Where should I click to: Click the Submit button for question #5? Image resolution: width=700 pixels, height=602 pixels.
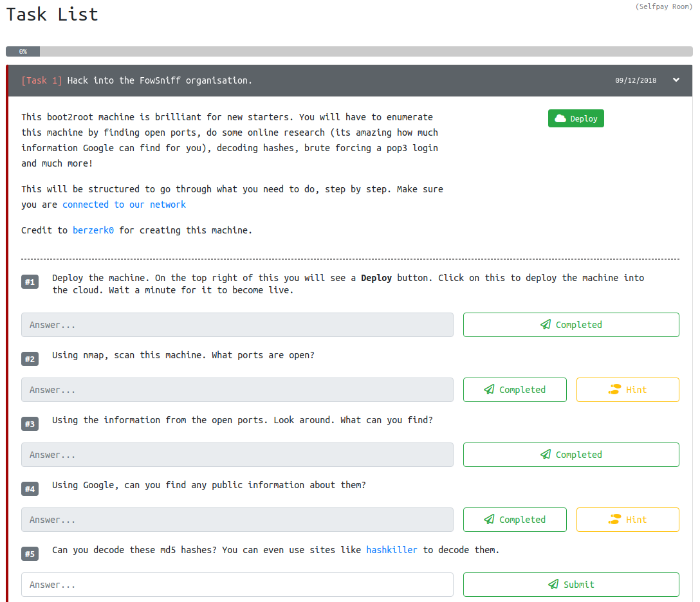(x=571, y=585)
